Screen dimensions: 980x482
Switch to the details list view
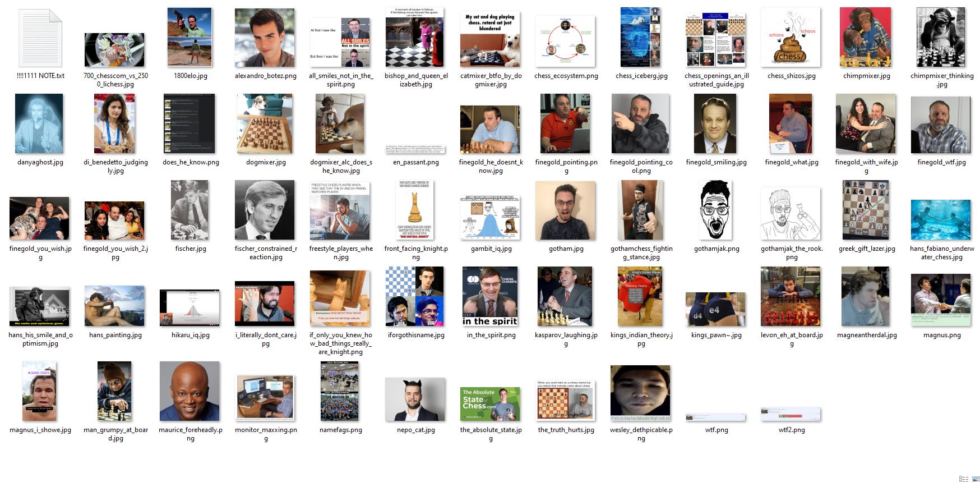pyautogui.click(x=964, y=479)
